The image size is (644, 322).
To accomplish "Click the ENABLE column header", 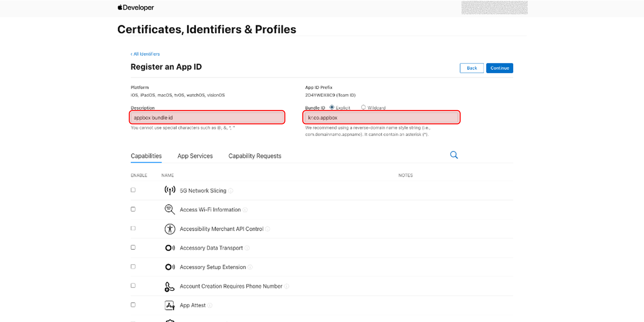I will point(139,175).
